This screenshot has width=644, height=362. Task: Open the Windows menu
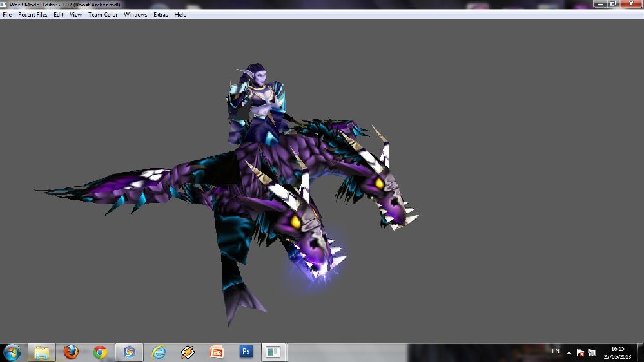click(x=135, y=14)
